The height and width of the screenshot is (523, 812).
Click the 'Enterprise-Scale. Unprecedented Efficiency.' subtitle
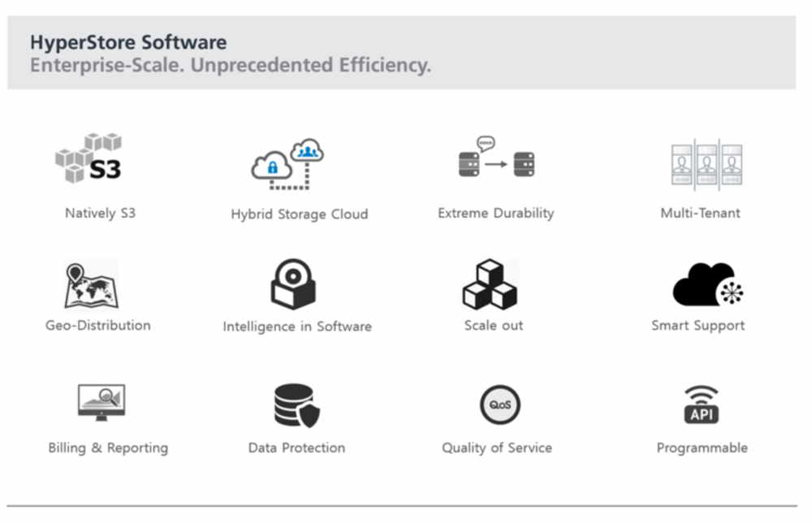pos(231,66)
